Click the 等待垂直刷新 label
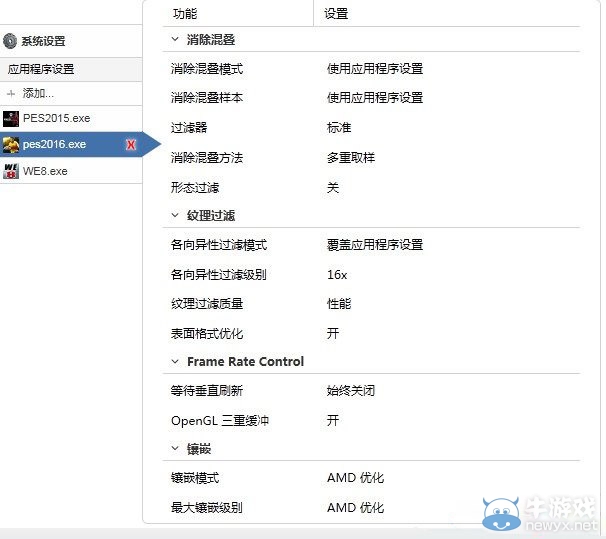Viewport: 606px width, 539px height. [207, 391]
